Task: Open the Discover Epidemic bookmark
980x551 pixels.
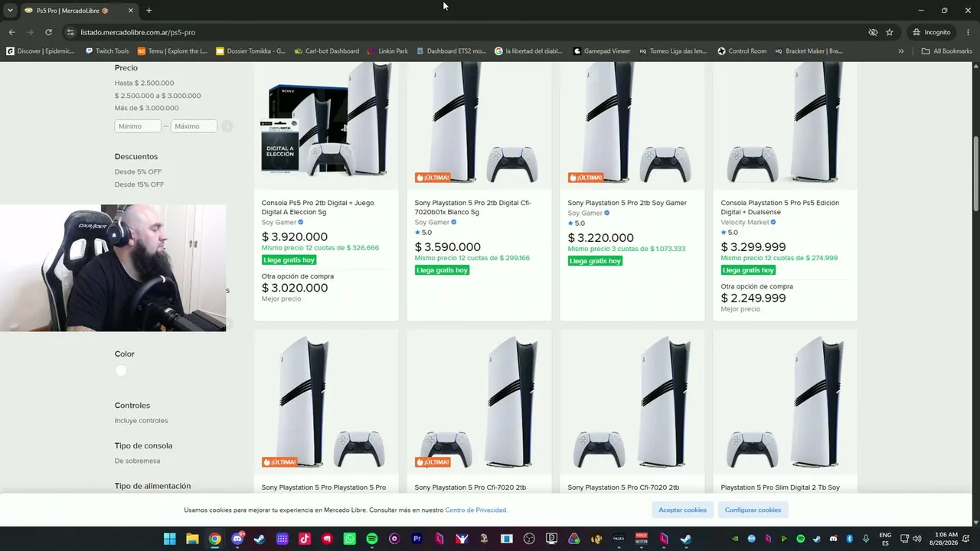Action: pos(41,51)
